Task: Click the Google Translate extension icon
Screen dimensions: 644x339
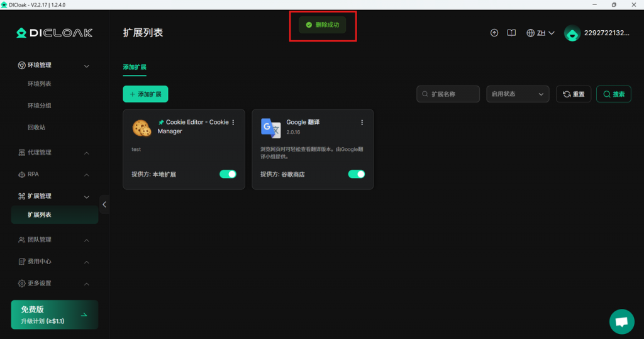Action: click(x=270, y=128)
